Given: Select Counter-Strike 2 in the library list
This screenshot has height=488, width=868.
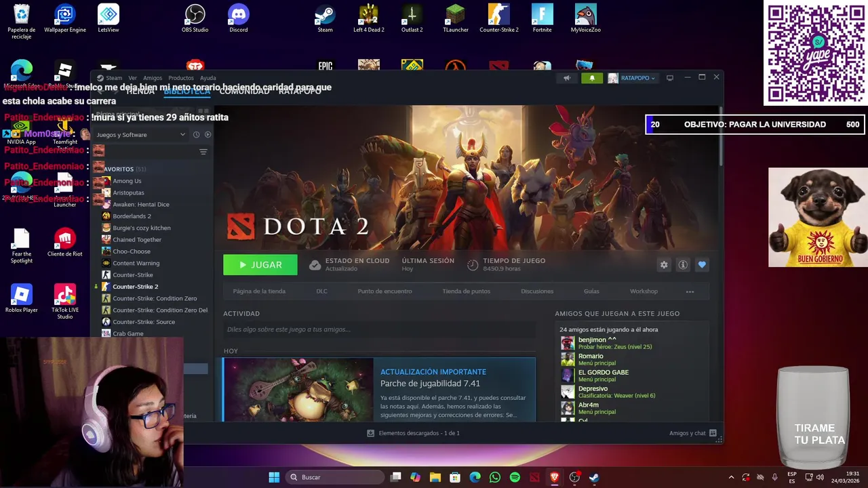Looking at the screenshot, I should click(135, 287).
